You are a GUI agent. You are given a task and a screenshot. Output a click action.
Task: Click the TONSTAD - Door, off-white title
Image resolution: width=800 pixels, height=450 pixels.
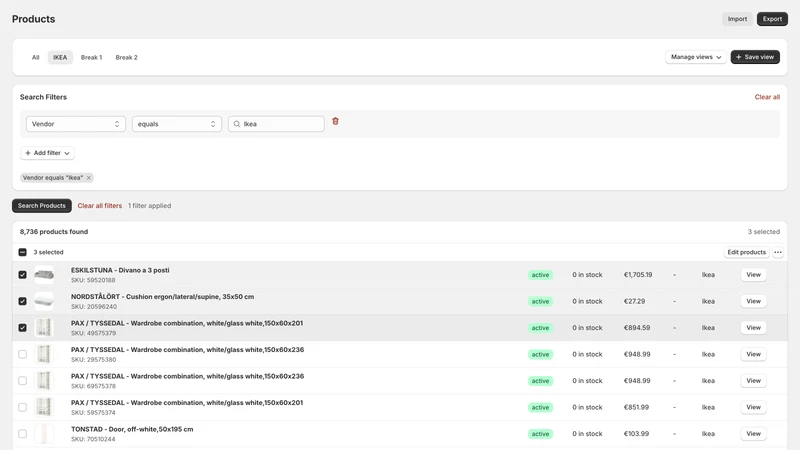pyautogui.click(x=132, y=430)
